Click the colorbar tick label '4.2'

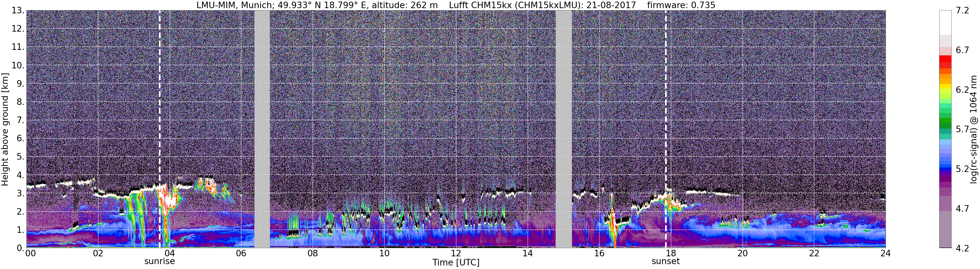coord(962,248)
